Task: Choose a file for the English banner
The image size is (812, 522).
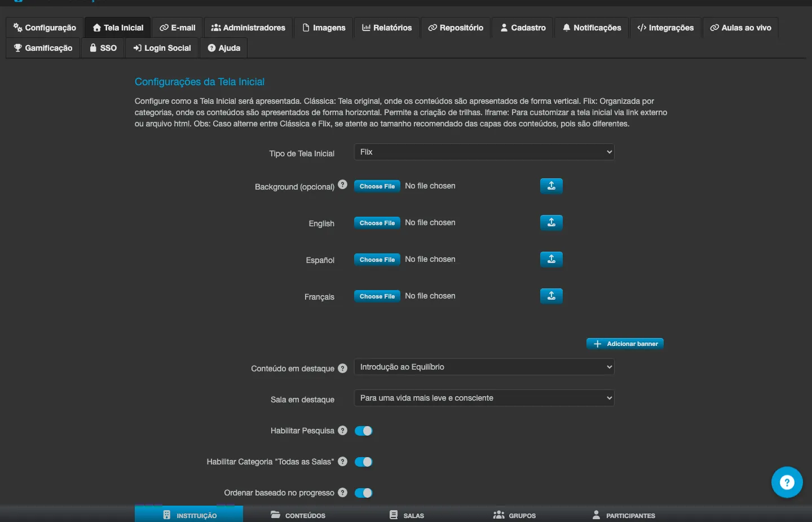Action: 377,223
